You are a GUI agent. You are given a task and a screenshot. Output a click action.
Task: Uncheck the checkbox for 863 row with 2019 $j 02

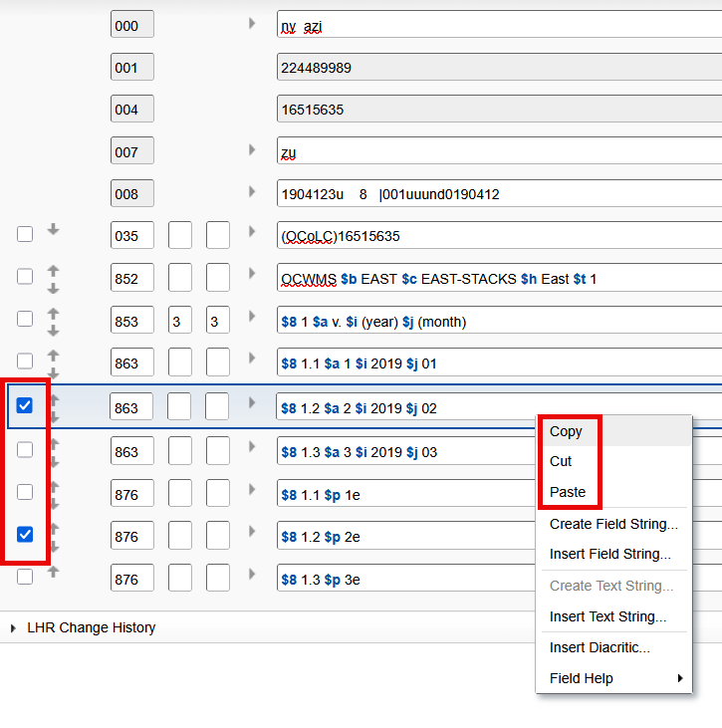click(x=25, y=405)
